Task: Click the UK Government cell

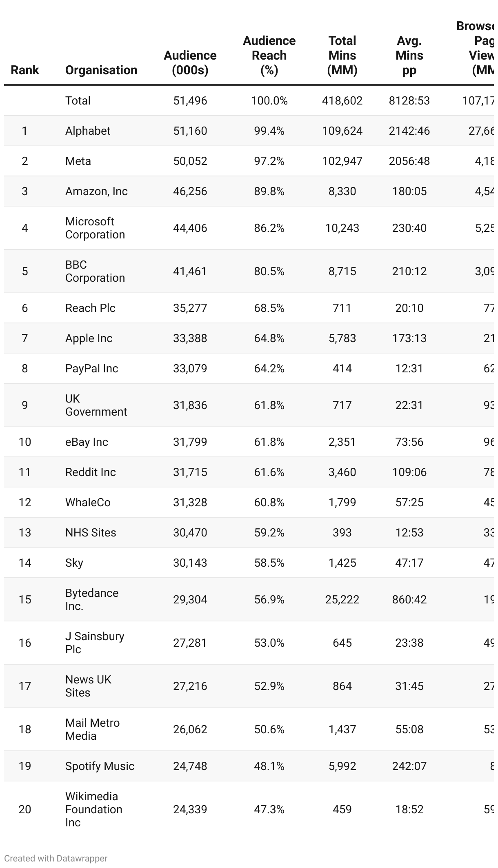Action: (x=96, y=405)
